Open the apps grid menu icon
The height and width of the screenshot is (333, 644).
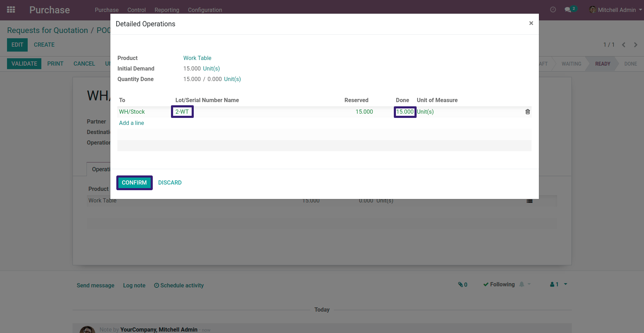coord(11,10)
